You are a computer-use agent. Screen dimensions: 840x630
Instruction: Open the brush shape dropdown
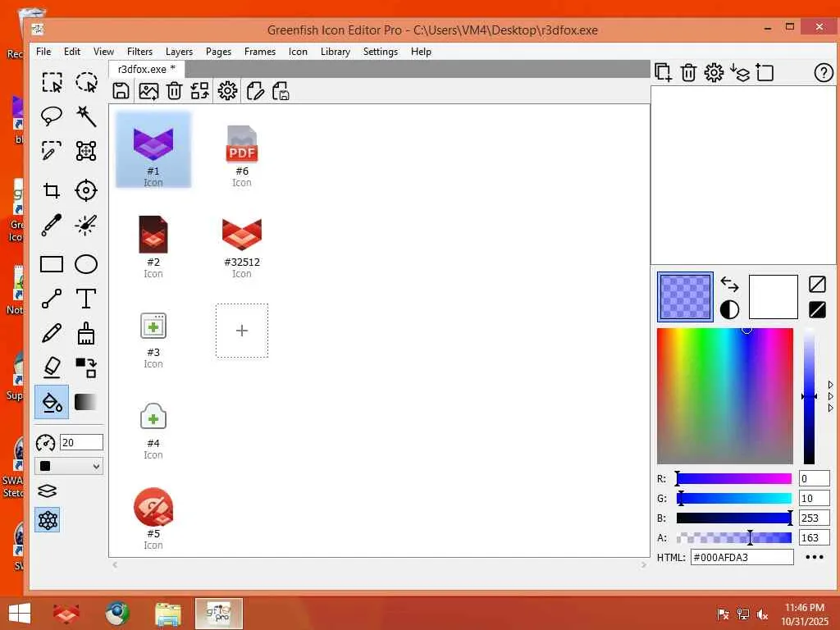pos(69,466)
